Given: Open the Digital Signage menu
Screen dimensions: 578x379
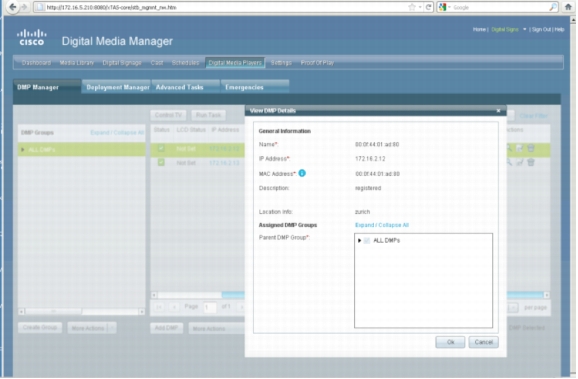Looking at the screenshot, I should tap(122, 63).
